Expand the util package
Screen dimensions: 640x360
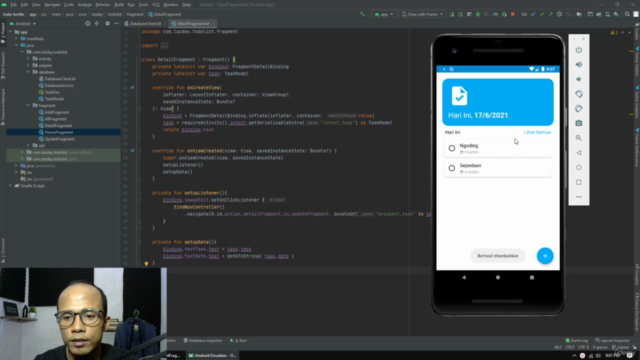tap(28, 145)
